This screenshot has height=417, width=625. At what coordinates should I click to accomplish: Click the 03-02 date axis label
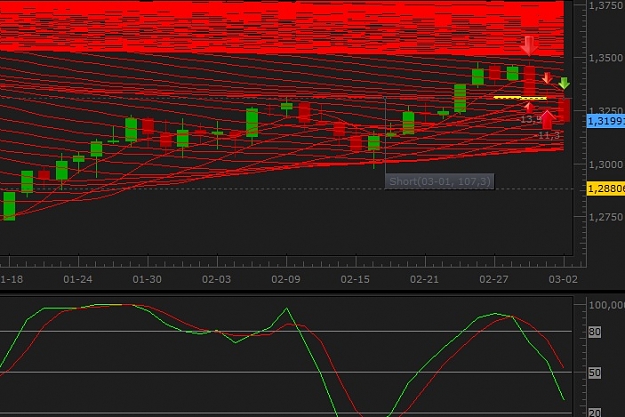point(563,279)
